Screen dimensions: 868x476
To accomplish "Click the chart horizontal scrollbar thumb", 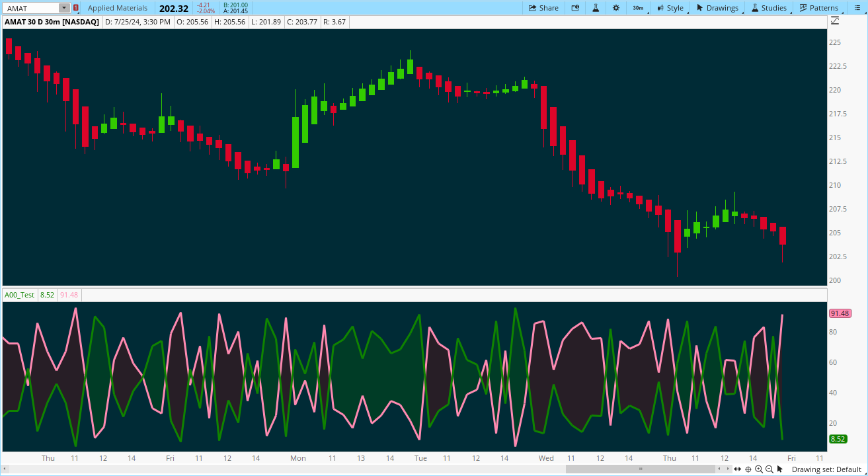I will [640, 469].
